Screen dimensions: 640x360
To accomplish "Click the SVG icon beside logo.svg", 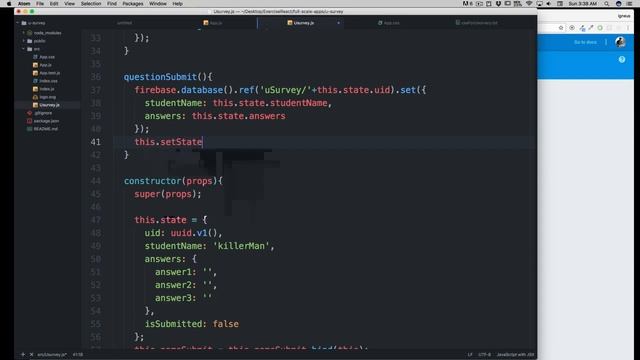I will pyautogui.click(x=36, y=97).
